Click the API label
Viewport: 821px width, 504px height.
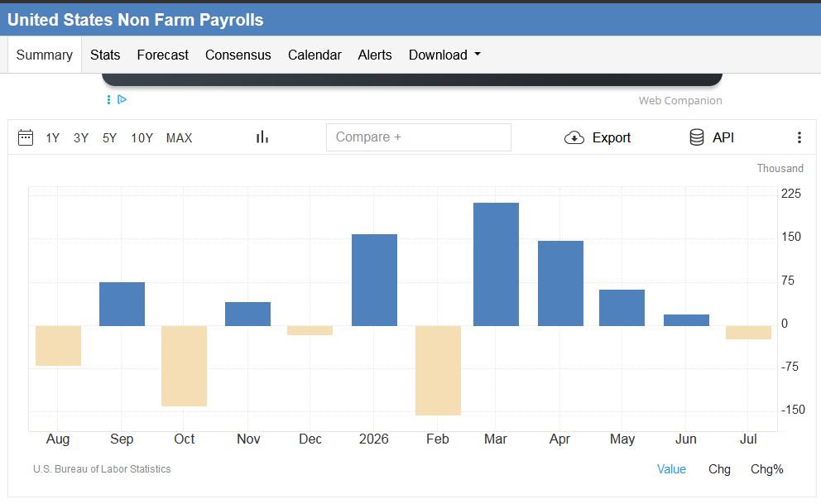[x=723, y=137]
